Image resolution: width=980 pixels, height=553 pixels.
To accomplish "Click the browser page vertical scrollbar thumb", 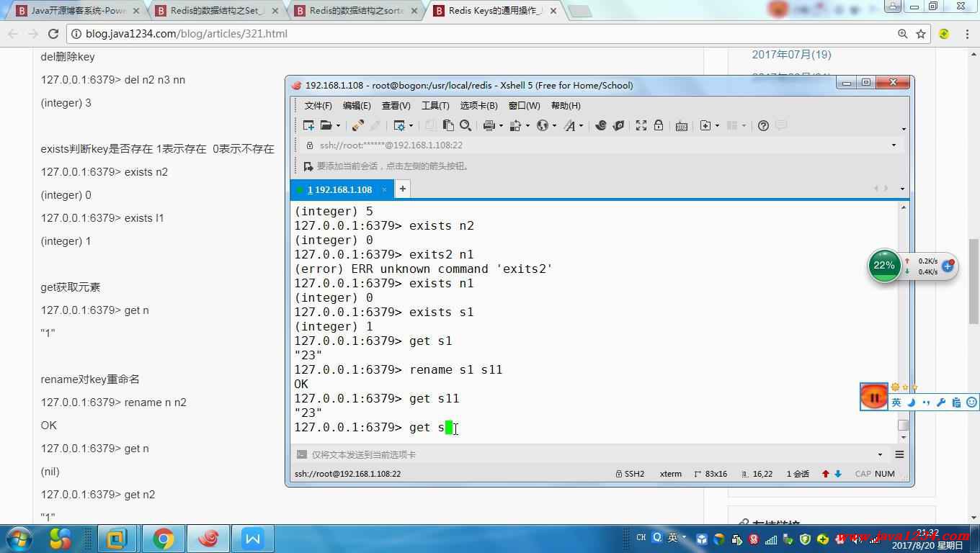I will pos(974,282).
